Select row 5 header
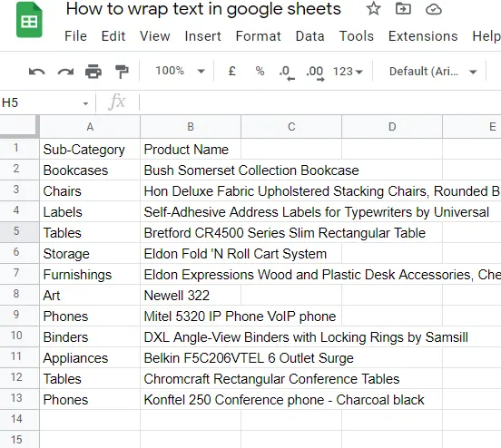Image resolution: width=501 pixels, height=448 pixels. (19, 232)
